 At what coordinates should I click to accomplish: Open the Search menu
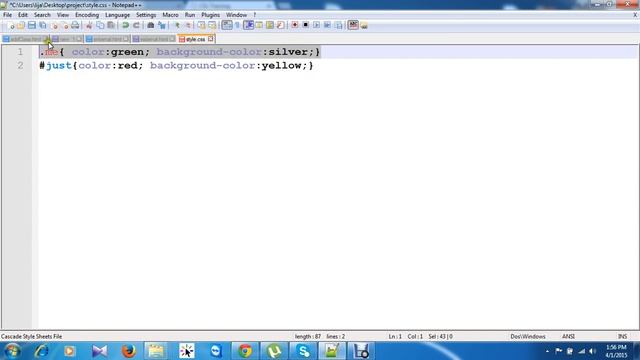(x=42, y=15)
